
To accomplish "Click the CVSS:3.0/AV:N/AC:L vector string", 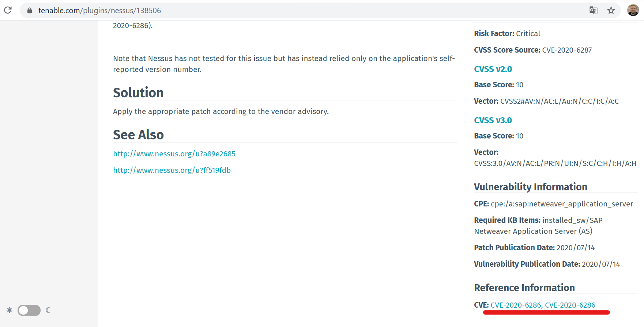I will 555,163.
